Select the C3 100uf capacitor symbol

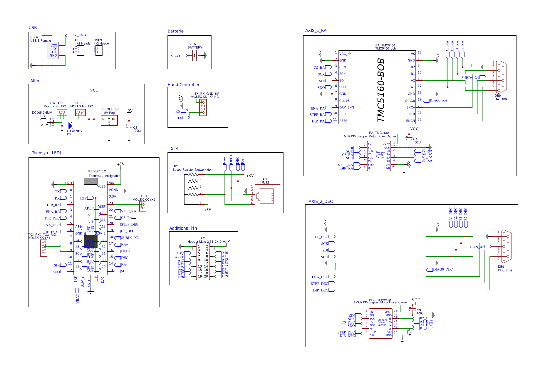pos(412,309)
